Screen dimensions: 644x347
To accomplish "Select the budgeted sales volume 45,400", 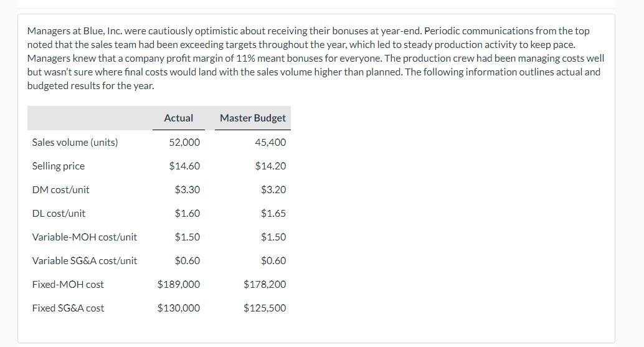I will coord(270,143).
